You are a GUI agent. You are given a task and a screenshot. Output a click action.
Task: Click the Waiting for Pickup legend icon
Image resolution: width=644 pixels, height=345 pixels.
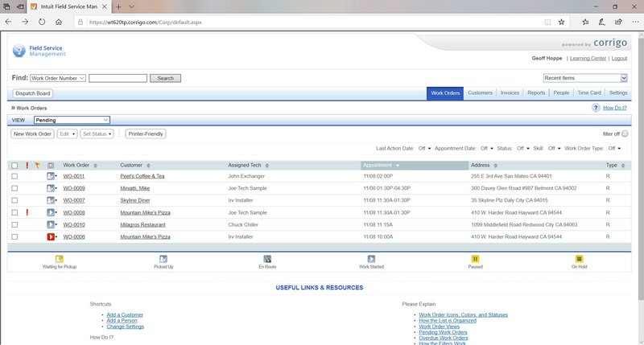[x=59, y=259]
